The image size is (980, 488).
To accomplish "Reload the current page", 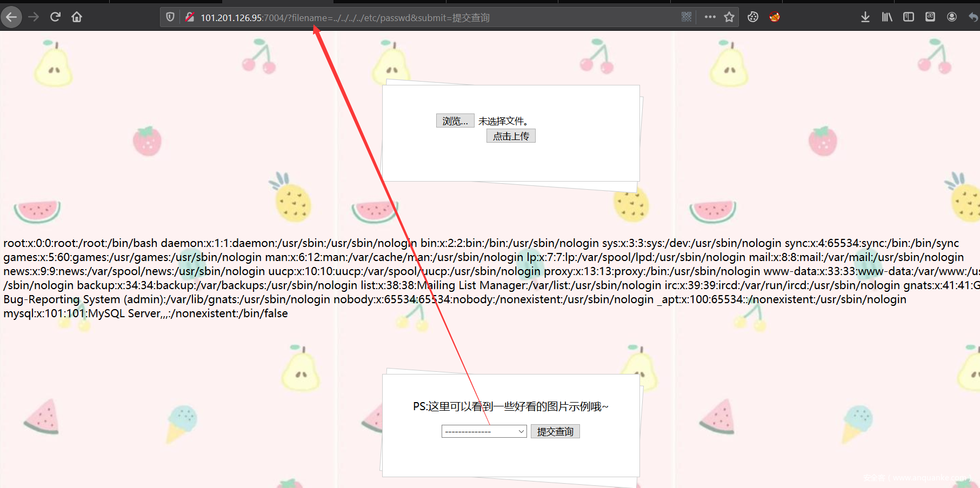I will 55,17.
